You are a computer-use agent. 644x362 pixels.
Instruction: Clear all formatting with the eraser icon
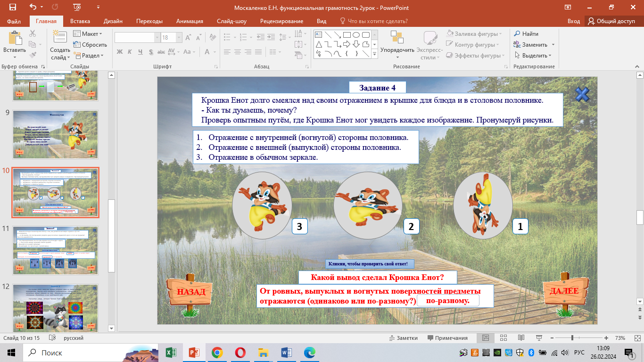coord(213,38)
